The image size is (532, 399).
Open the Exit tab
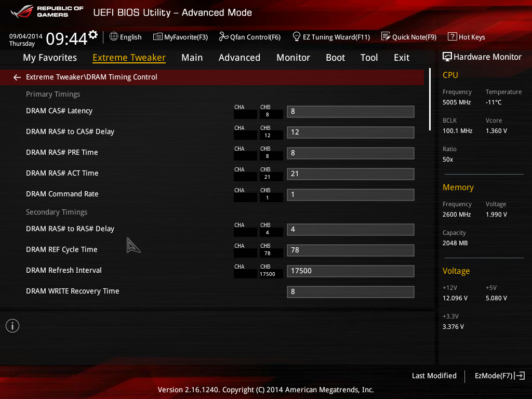pyautogui.click(x=402, y=58)
